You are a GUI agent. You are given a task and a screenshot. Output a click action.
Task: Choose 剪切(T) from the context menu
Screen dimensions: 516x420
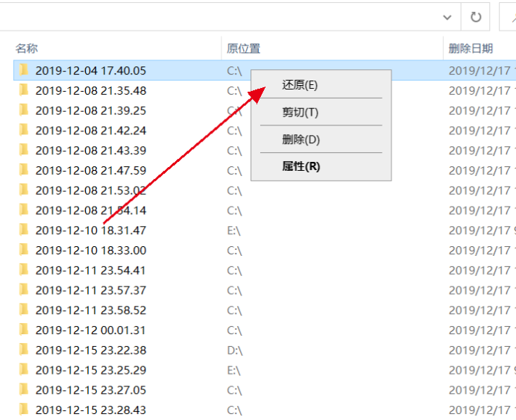coord(300,112)
